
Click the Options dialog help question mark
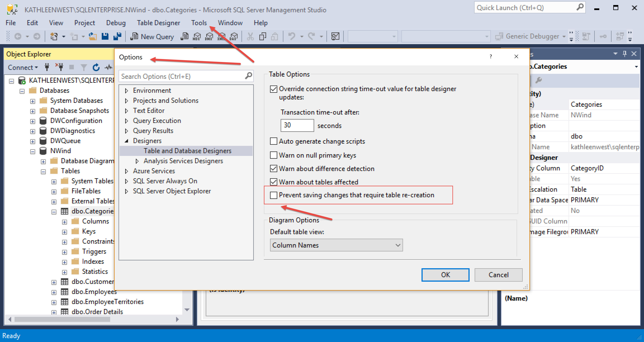pyautogui.click(x=491, y=56)
